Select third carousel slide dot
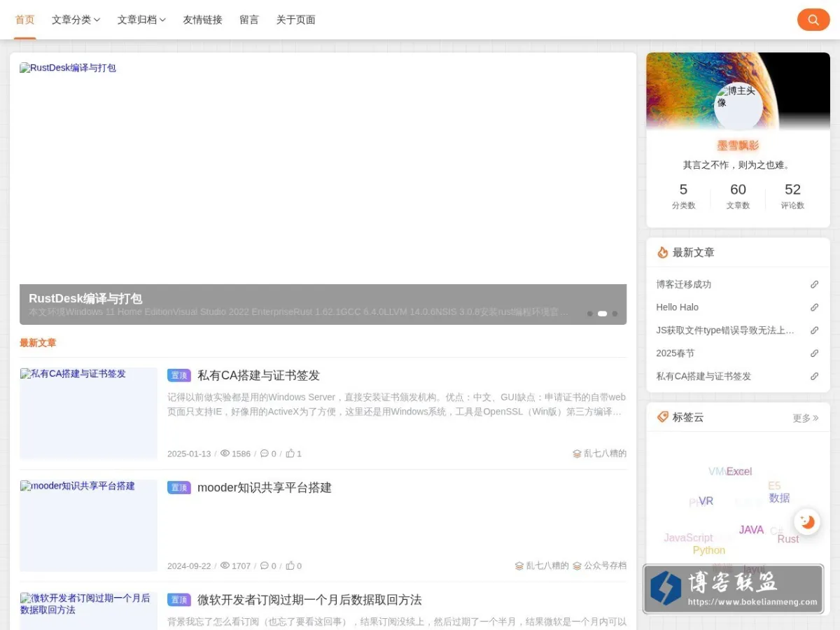The image size is (840, 630). click(x=615, y=314)
